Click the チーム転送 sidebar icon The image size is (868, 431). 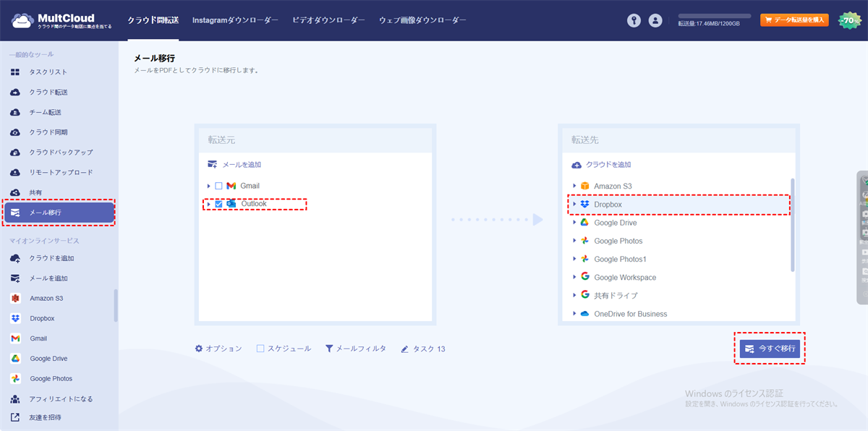point(15,112)
